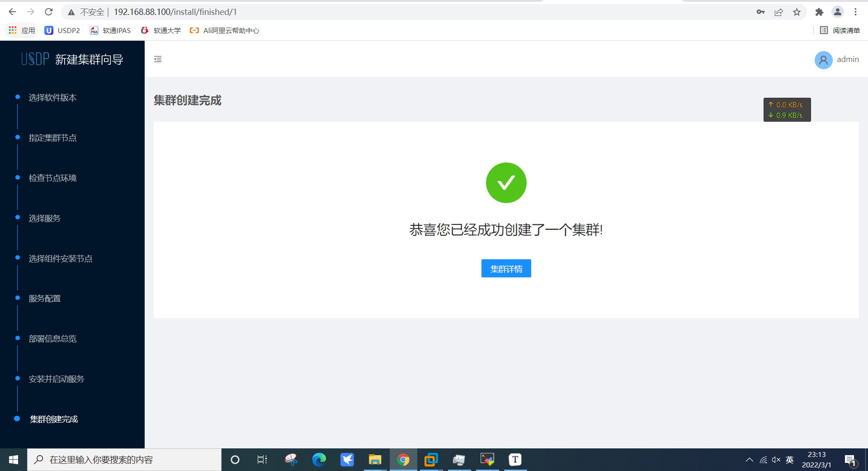Click the password key icon in address bar
Image resolution: width=868 pixels, height=471 pixels.
761,12
